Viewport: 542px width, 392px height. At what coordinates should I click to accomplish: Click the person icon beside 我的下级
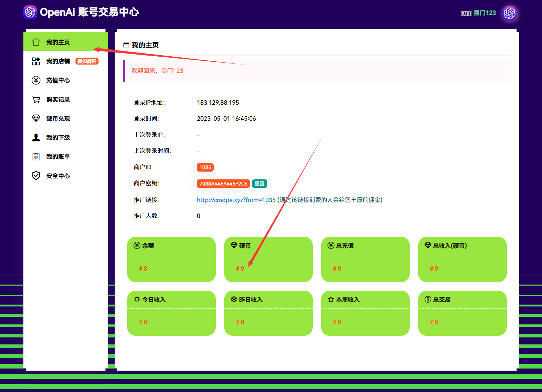(x=36, y=137)
